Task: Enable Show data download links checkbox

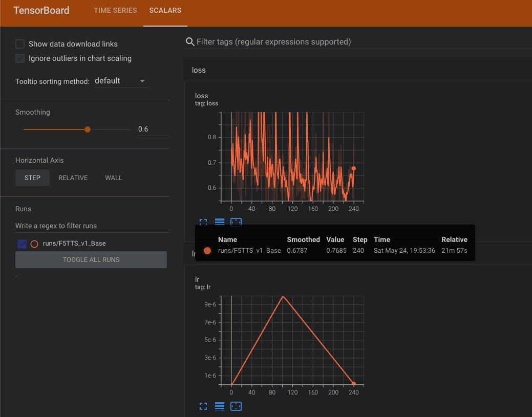Action: point(20,44)
